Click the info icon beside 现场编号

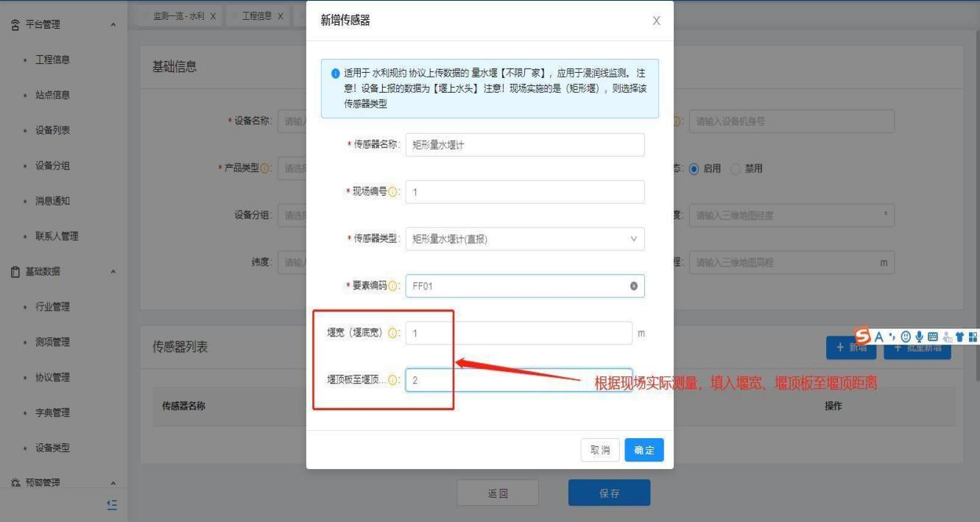pos(392,192)
